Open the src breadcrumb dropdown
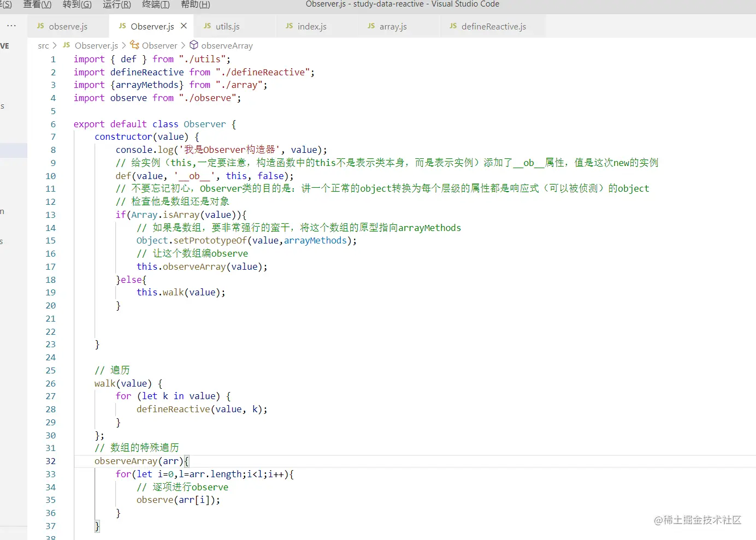The height and width of the screenshot is (540, 756). pos(44,45)
